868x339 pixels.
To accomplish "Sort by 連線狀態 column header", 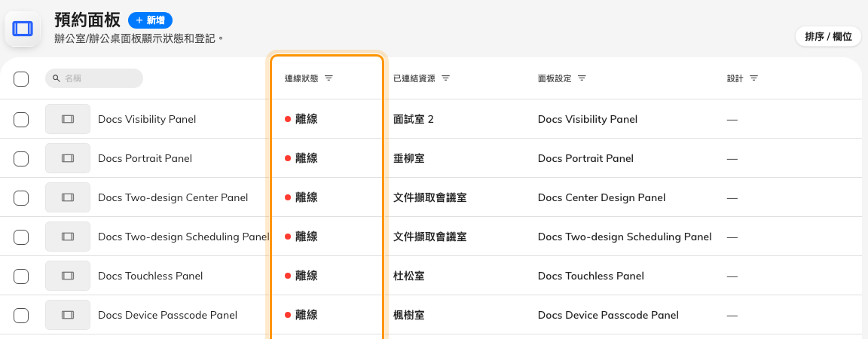I will click(x=301, y=78).
